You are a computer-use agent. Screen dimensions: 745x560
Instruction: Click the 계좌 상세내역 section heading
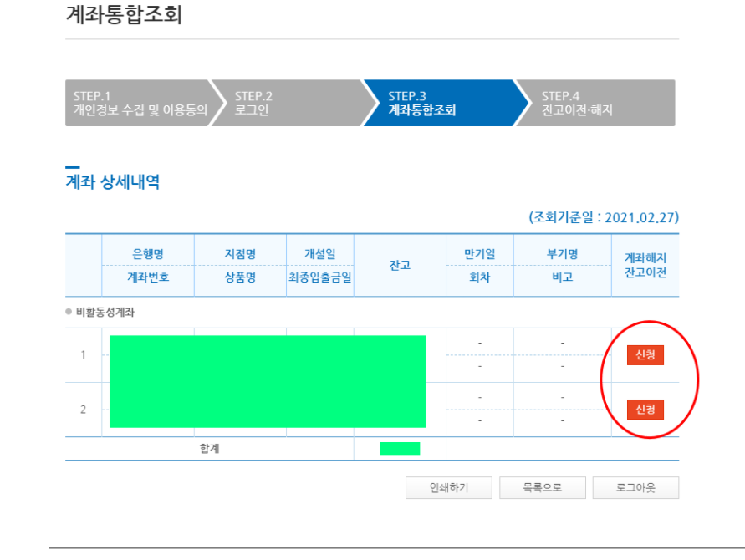[113, 181]
